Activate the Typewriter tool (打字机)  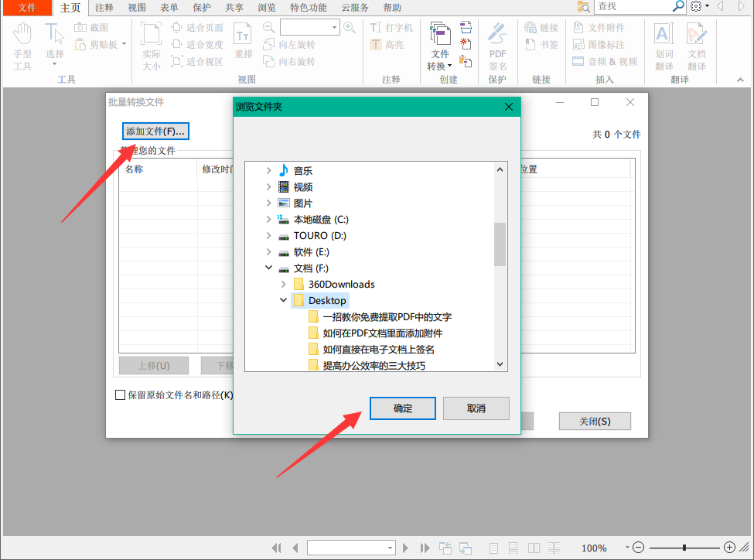click(x=391, y=26)
